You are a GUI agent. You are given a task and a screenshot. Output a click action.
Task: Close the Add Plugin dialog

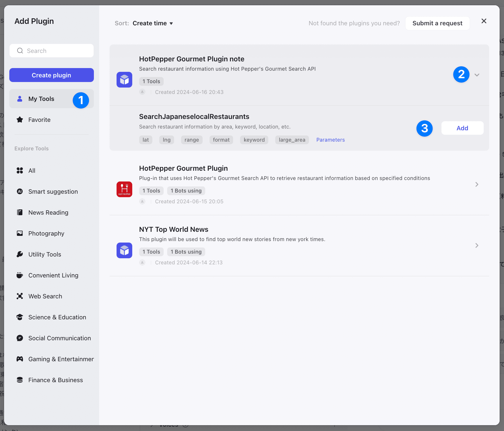(484, 21)
